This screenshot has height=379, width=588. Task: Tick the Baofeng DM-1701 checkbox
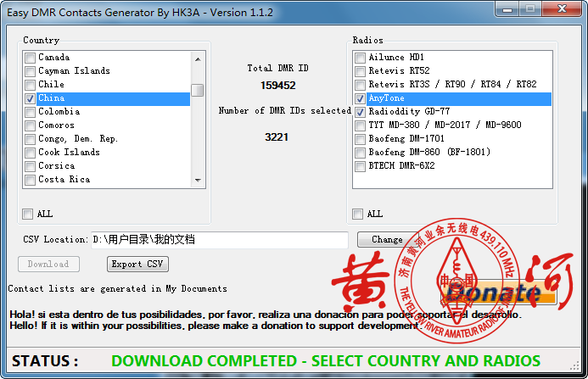point(360,139)
